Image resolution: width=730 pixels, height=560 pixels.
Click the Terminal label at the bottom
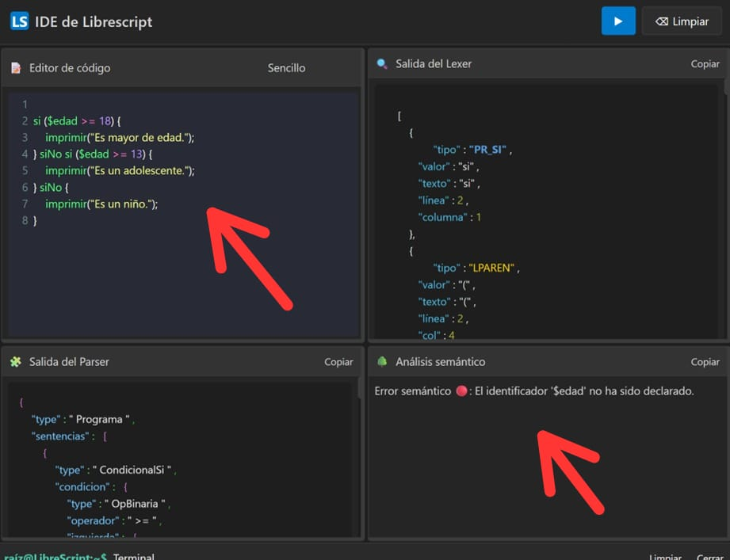(134, 556)
